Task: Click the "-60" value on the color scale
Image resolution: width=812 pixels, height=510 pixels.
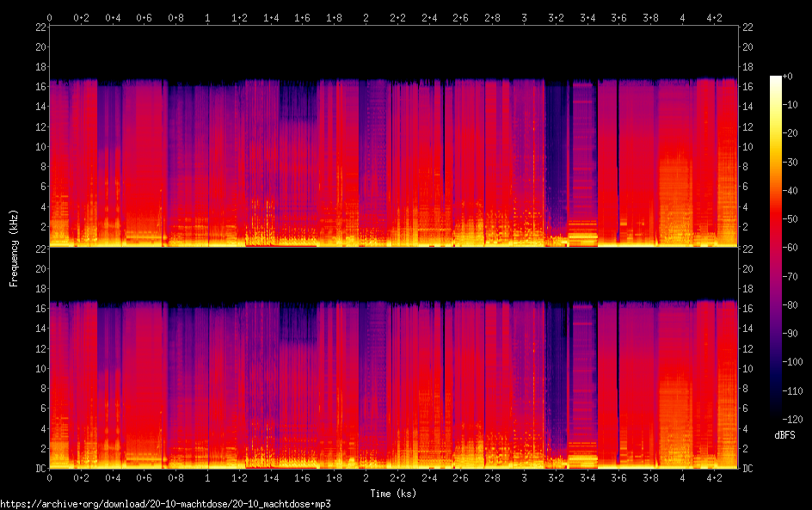Action: 790,248
